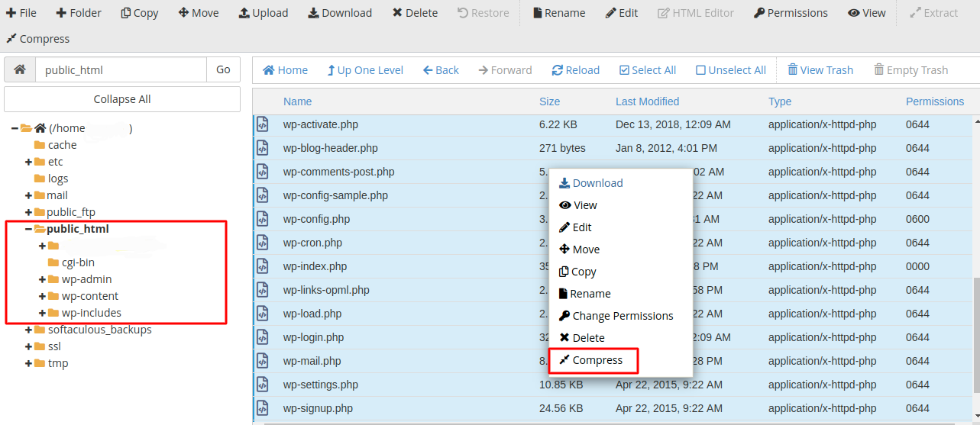980x425 pixels.
Task: Choose Delete from the context menu
Action: pos(582,338)
